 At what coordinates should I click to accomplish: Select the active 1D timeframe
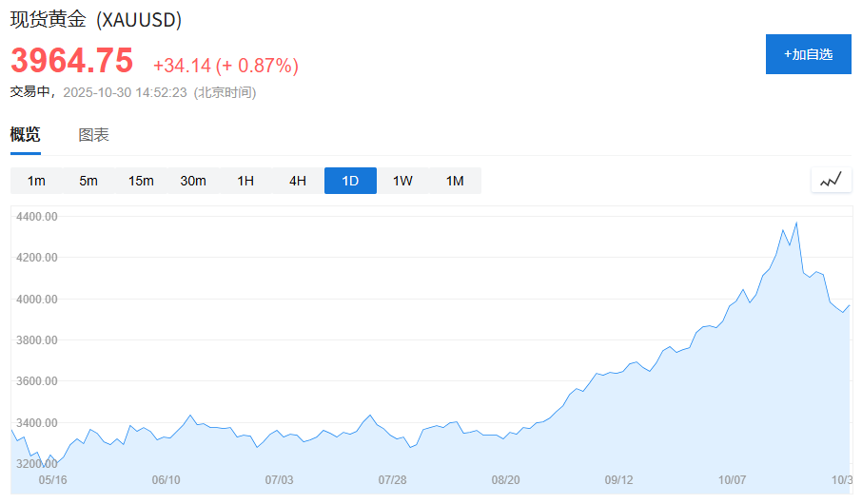[x=350, y=181]
